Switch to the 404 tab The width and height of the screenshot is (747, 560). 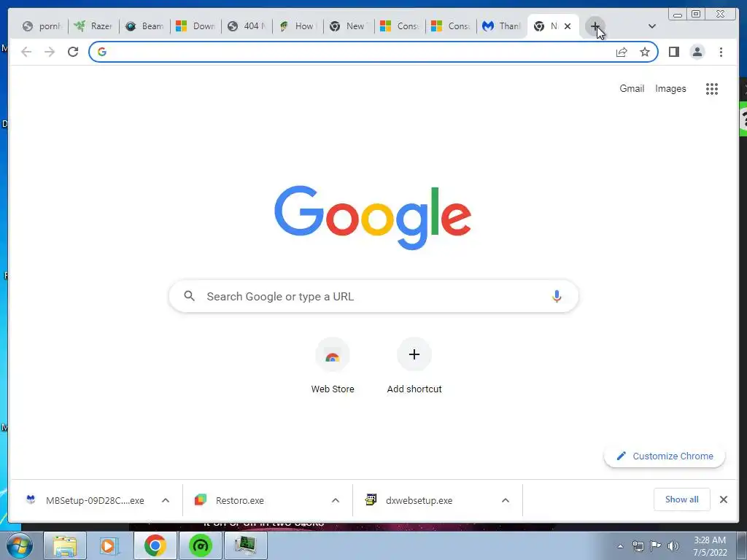(247, 26)
